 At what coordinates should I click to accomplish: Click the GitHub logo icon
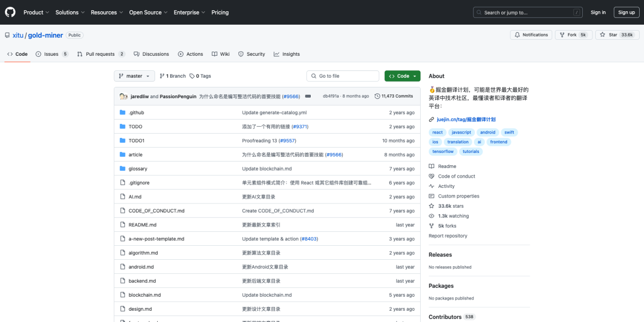[10, 12]
